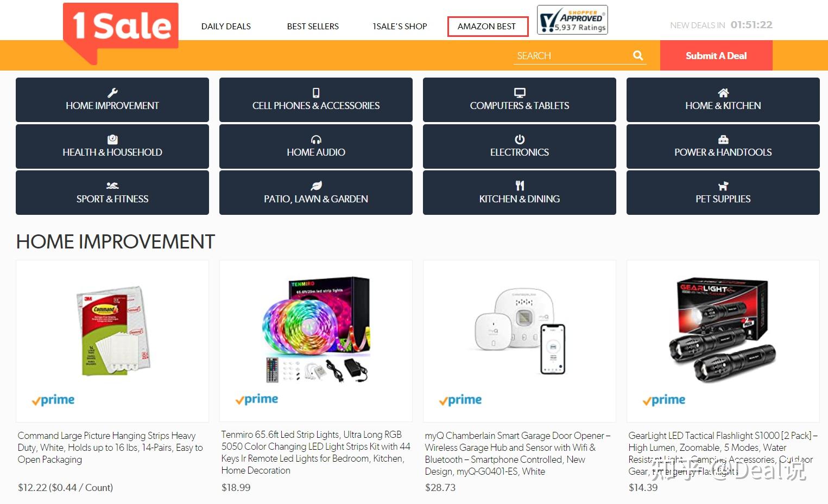Open Best Sellers from the navigation

click(313, 26)
